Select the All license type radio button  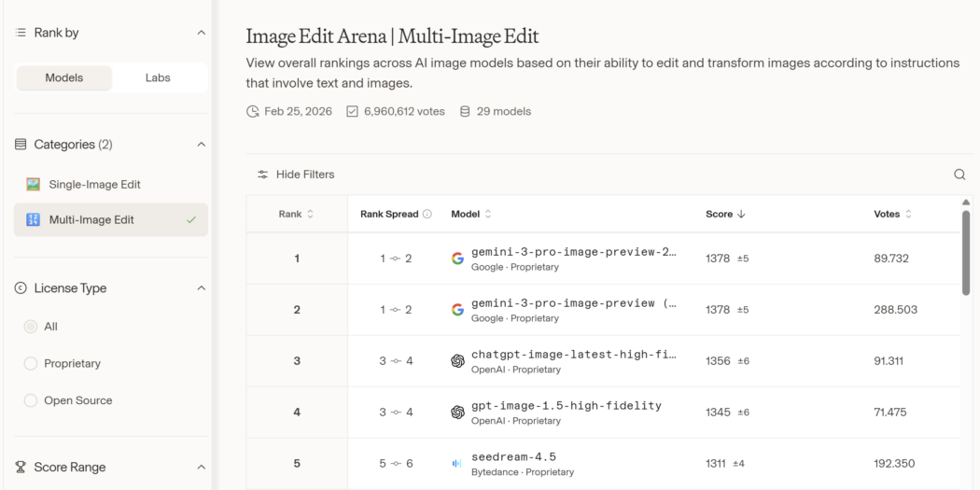[x=31, y=327]
